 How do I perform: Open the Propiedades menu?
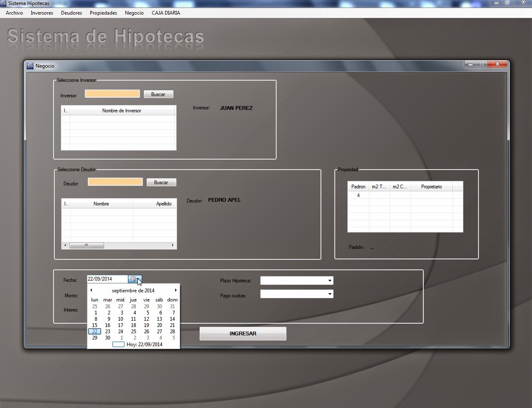tap(103, 13)
